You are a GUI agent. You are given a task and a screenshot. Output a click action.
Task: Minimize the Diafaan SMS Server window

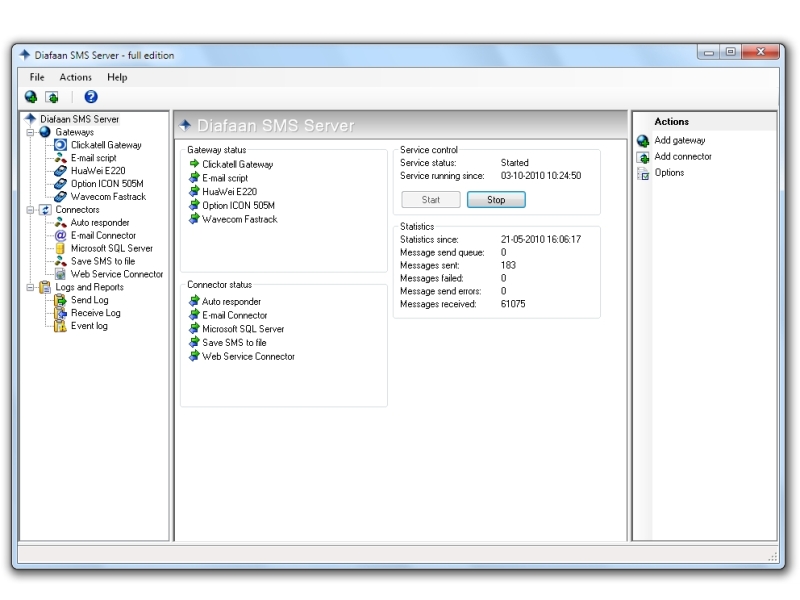(709, 52)
